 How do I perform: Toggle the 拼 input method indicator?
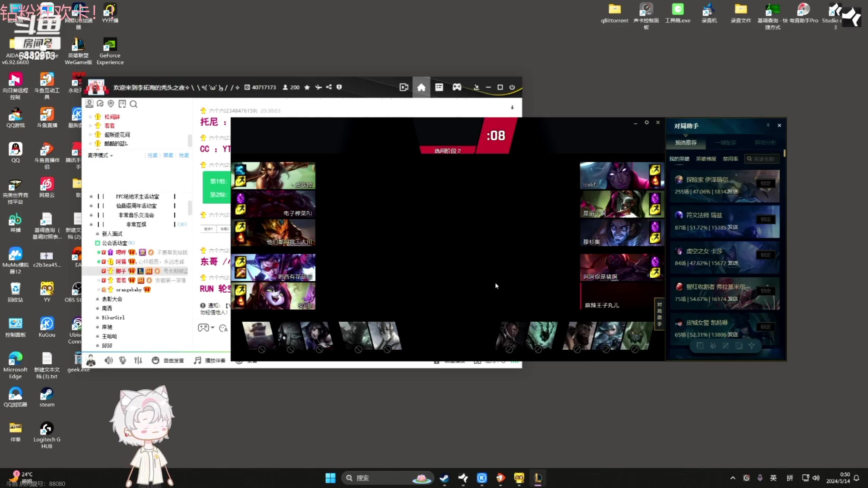pos(790,478)
